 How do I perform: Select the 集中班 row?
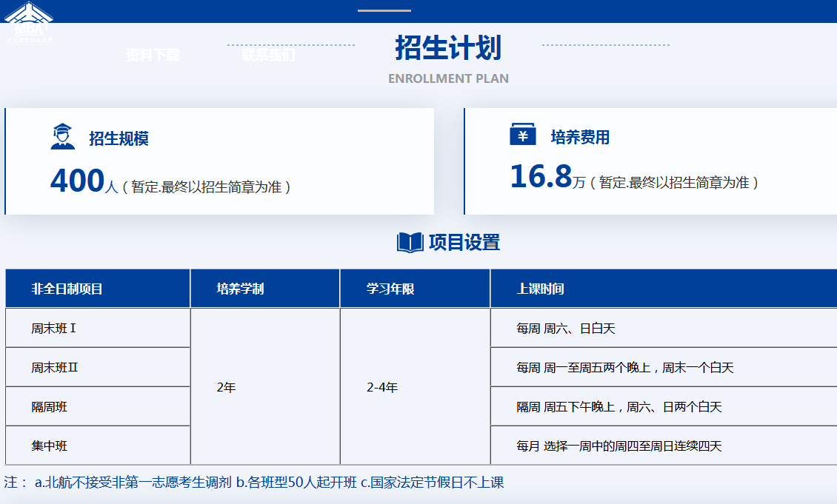tap(50, 446)
